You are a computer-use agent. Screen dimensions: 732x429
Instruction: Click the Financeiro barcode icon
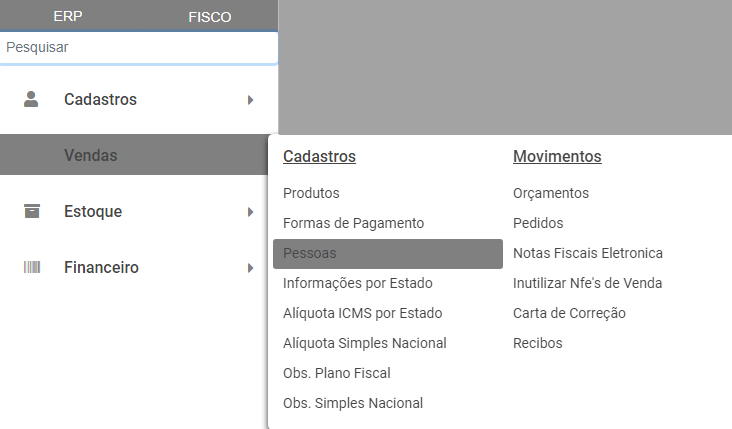coord(31,267)
